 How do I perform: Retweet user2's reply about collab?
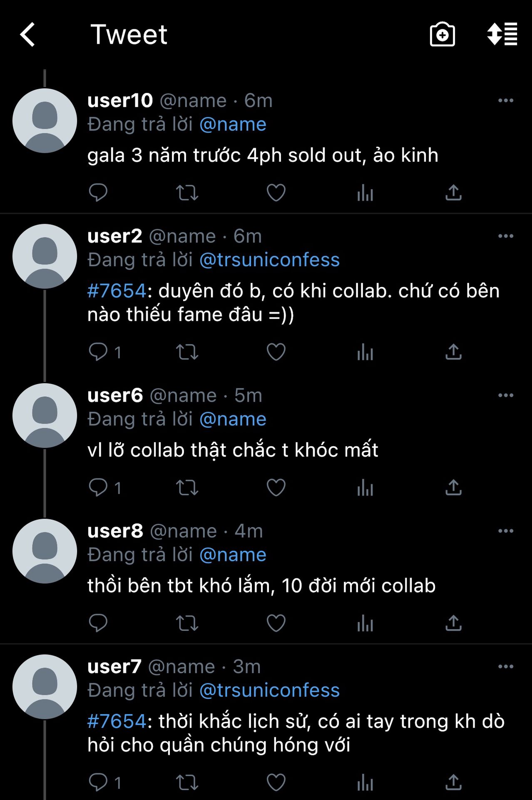(187, 352)
